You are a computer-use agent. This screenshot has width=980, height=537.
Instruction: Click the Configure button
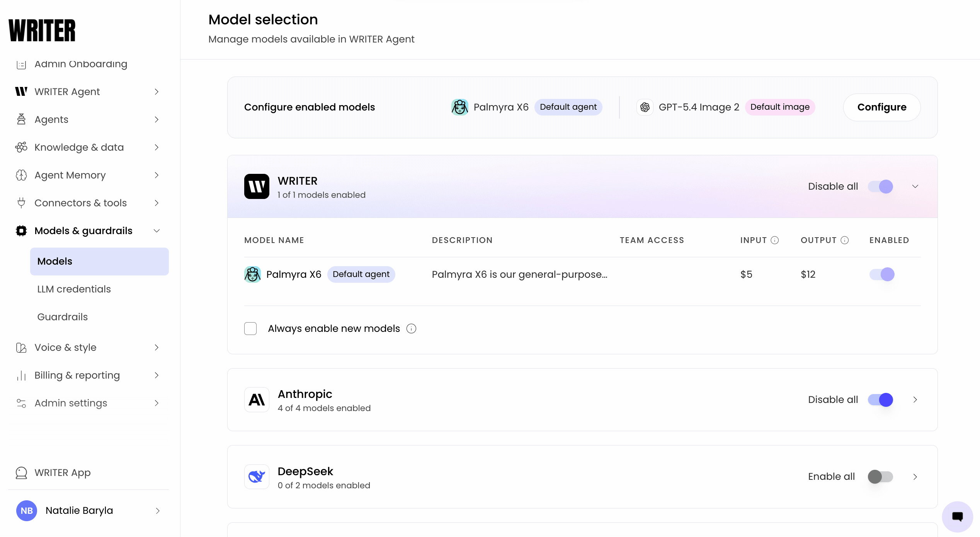(882, 107)
